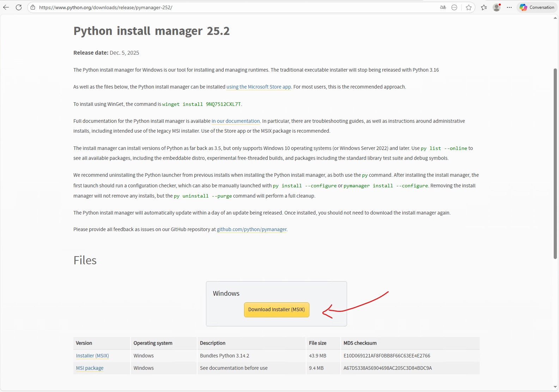
Task: Open the 'using the Microsoft Store app' link
Action: click(259, 87)
